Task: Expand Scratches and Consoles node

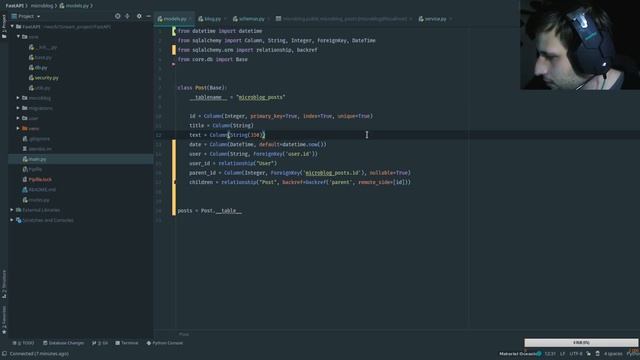Action: 12,220
